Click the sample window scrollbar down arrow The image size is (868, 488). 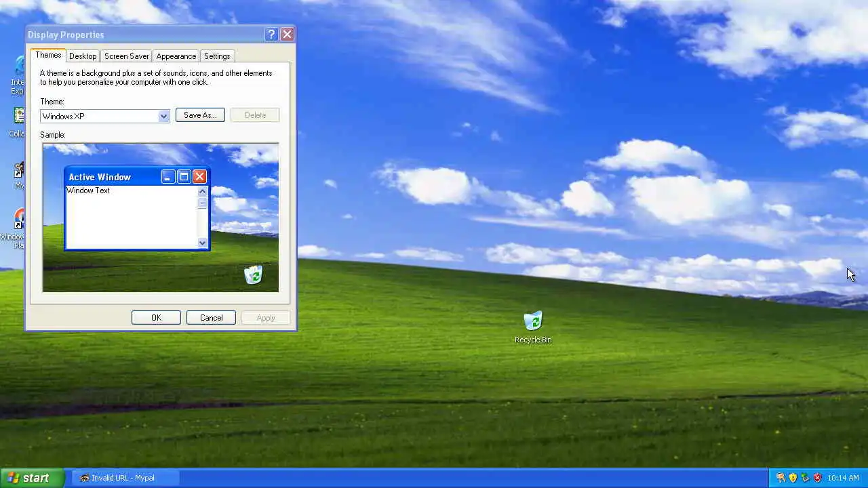point(202,243)
